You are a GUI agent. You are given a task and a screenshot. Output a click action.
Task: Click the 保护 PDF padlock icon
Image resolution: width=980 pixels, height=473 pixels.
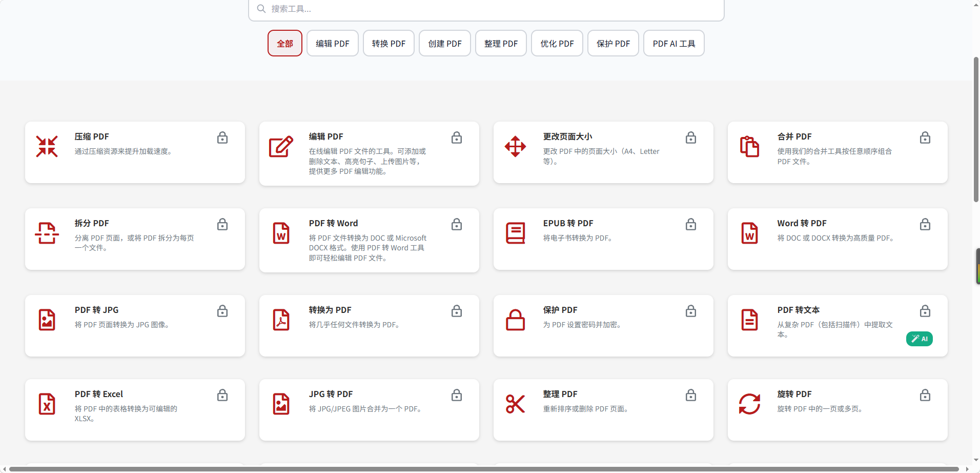coord(516,320)
